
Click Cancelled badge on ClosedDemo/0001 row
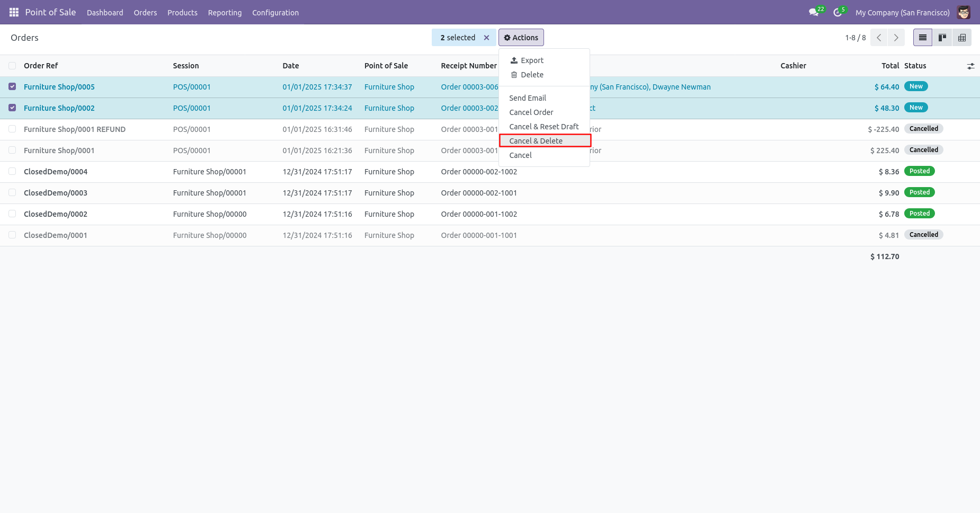pyautogui.click(x=924, y=235)
